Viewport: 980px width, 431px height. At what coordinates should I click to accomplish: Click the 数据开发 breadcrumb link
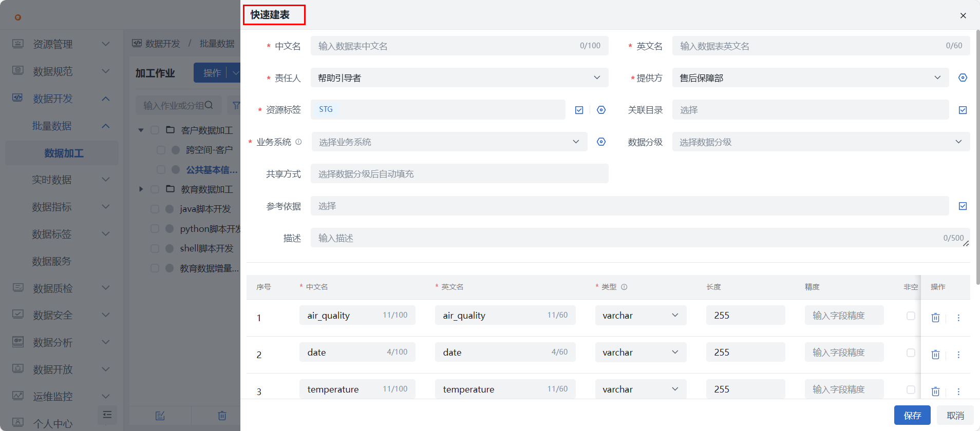(x=162, y=44)
